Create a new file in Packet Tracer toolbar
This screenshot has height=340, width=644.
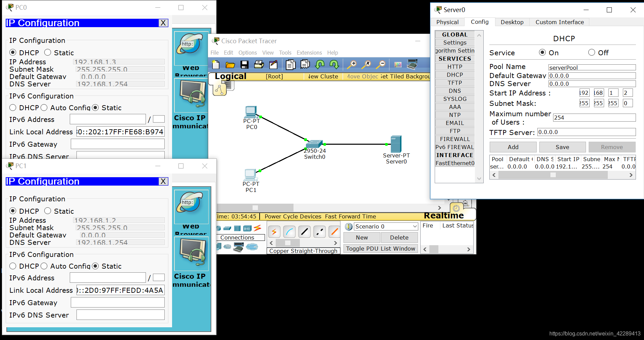(216, 65)
